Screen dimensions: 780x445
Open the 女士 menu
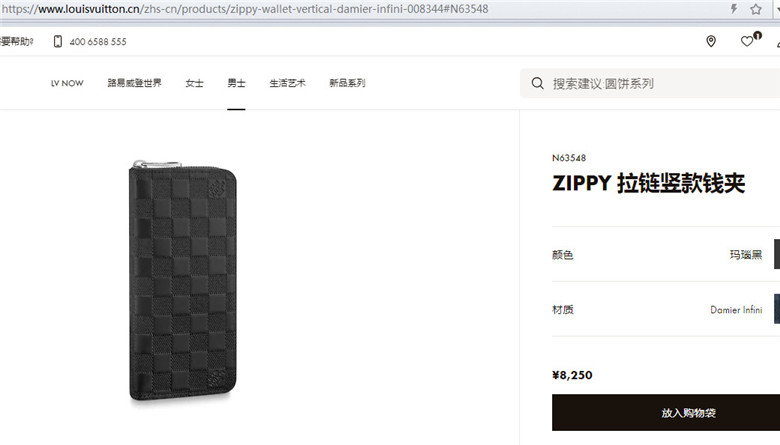195,83
